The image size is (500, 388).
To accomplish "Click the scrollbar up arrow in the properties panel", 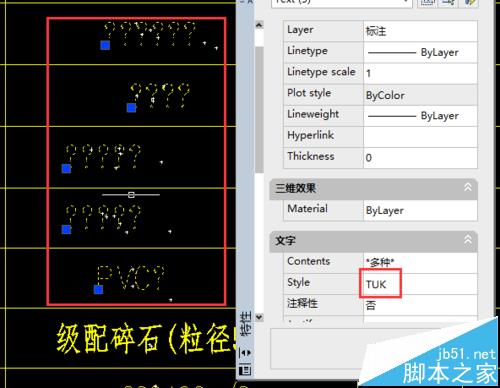I will coord(259,25).
